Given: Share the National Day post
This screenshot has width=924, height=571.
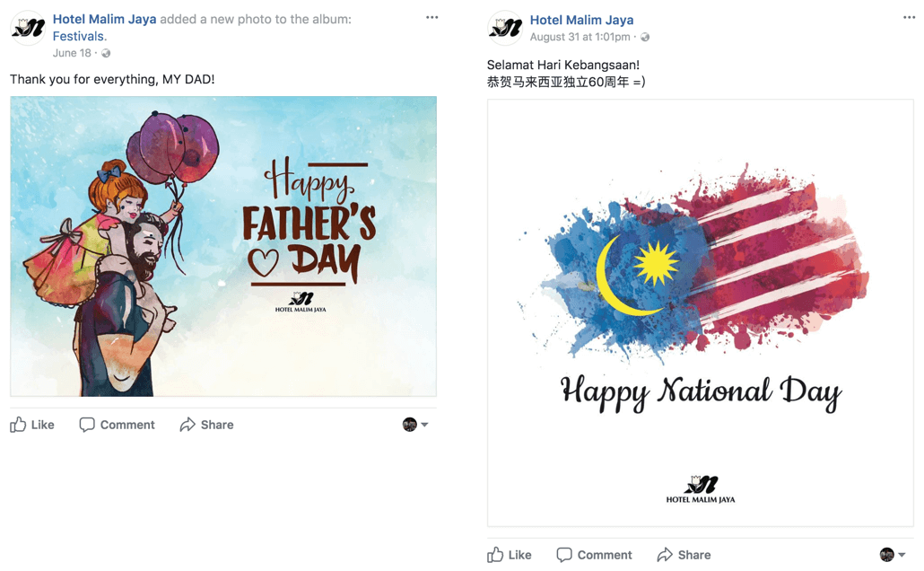Looking at the screenshot, I should [684, 555].
